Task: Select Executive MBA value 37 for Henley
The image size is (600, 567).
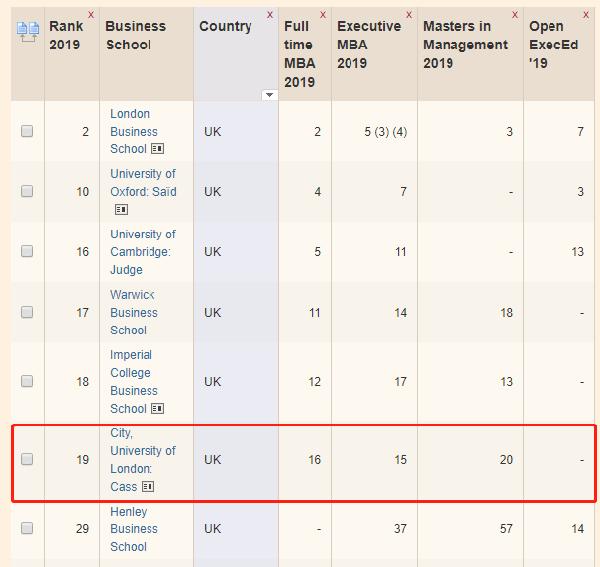Action: click(400, 529)
